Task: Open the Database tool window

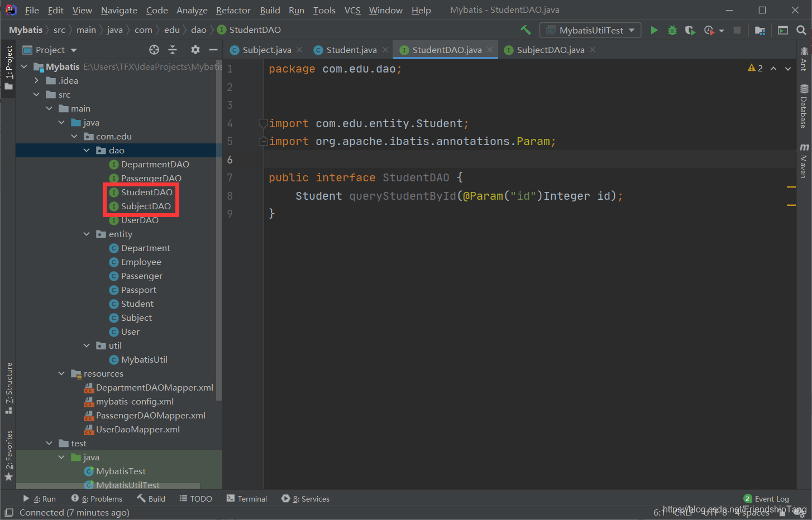Action: pyautogui.click(x=804, y=106)
